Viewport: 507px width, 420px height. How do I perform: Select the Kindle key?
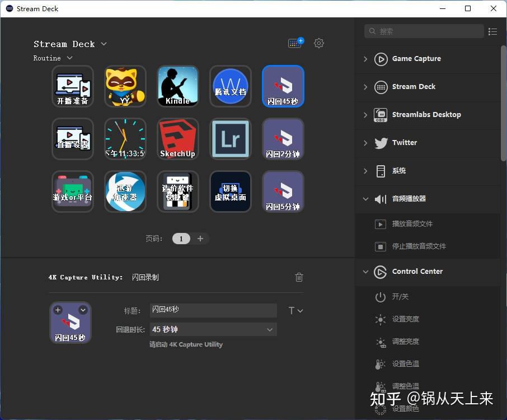click(x=178, y=86)
